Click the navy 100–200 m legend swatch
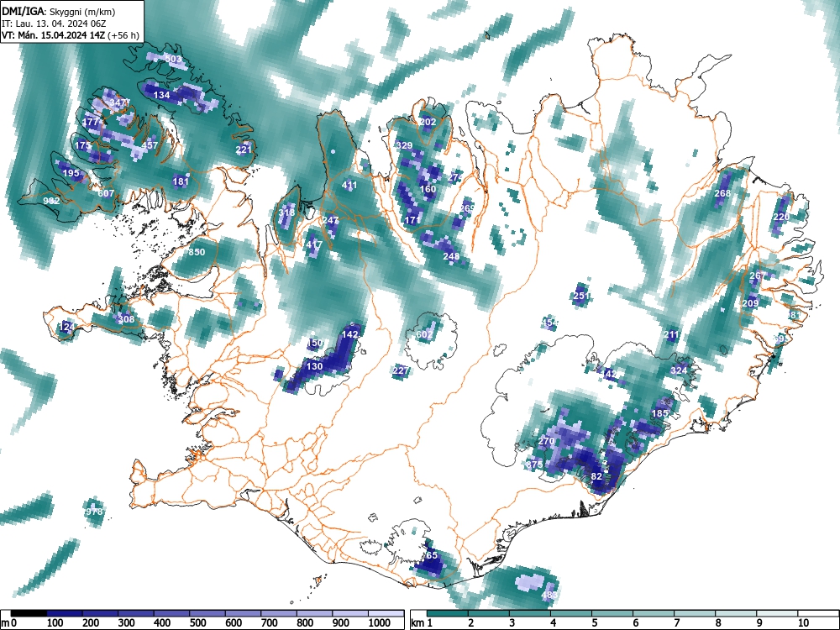Image resolution: width=840 pixels, height=630 pixels. pyautogui.click(x=65, y=613)
